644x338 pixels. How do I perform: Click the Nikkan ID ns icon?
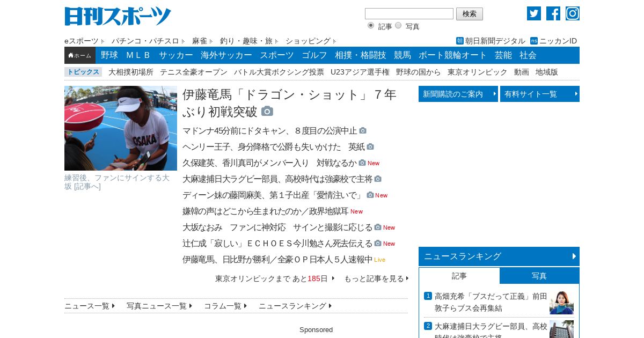coord(534,41)
